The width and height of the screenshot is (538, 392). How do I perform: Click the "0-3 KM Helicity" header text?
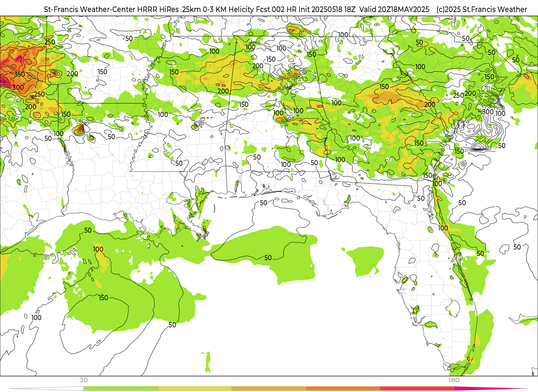click(x=228, y=10)
